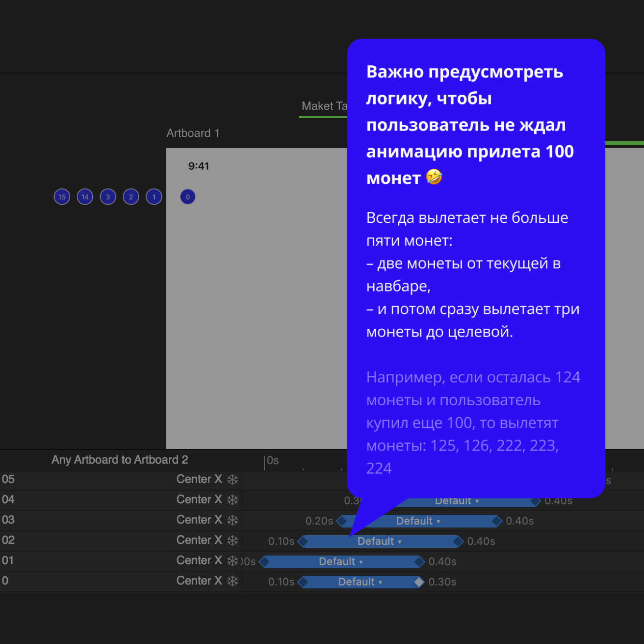
Task: Click the start keyframe diamond on row 02
Action: (303, 542)
